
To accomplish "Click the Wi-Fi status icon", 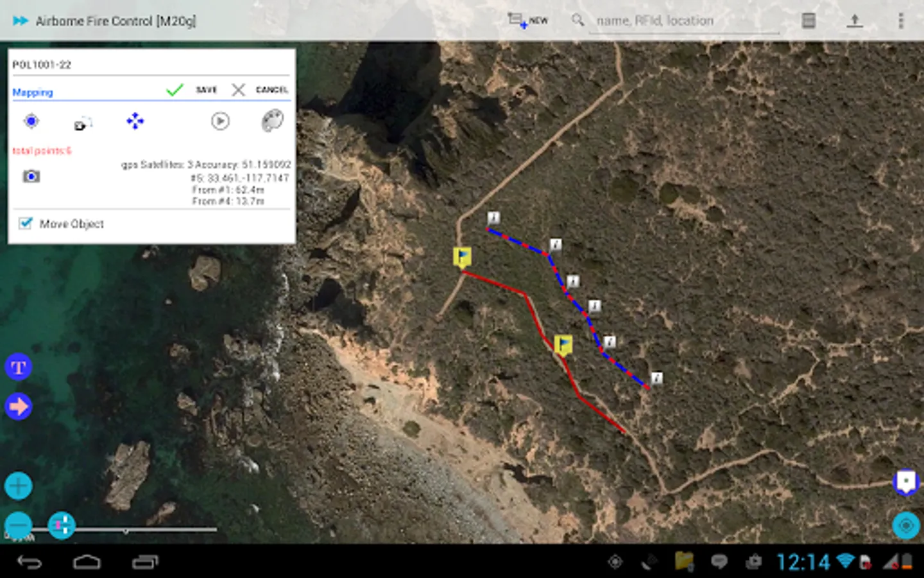I will tap(846, 561).
